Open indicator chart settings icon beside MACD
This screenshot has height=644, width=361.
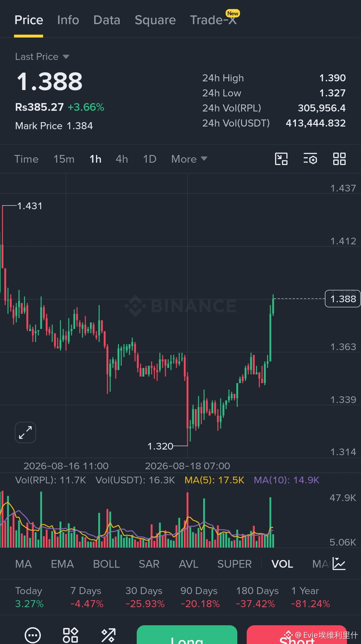[339, 564]
